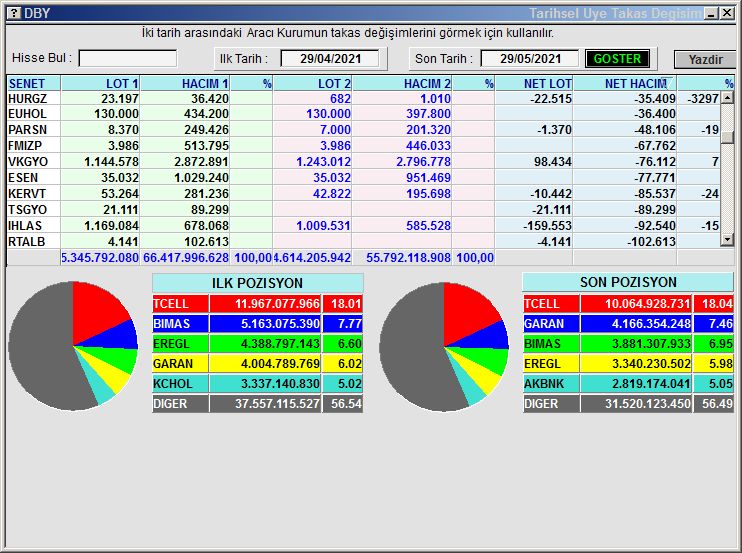This screenshot has width=742, height=553.
Task: Click NET LOT value -22.515
Action: point(551,98)
